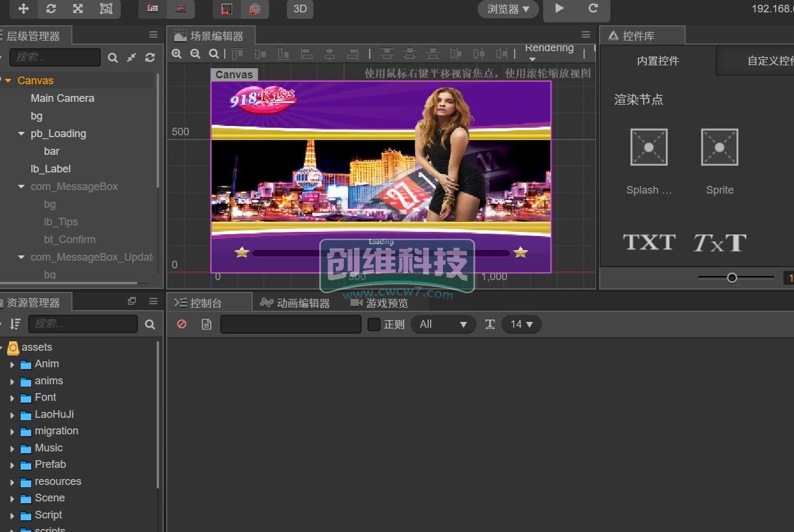Collapse the Canvas node tree

point(8,81)
